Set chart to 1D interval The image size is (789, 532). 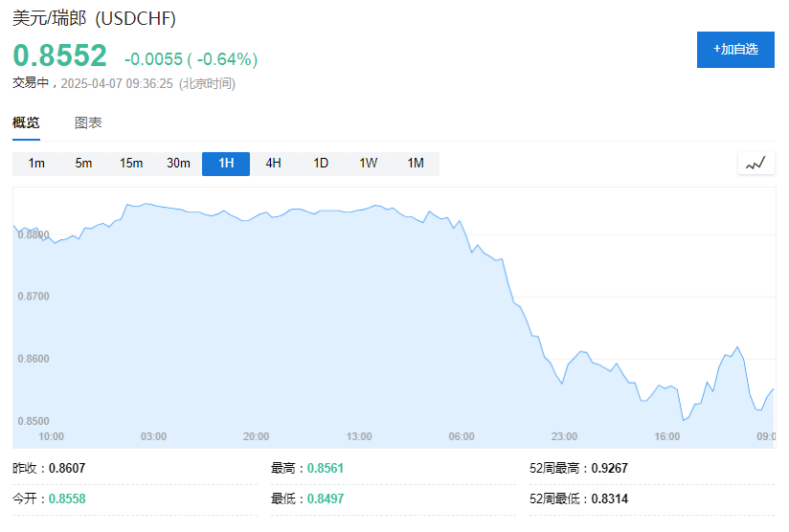(321, 164)
